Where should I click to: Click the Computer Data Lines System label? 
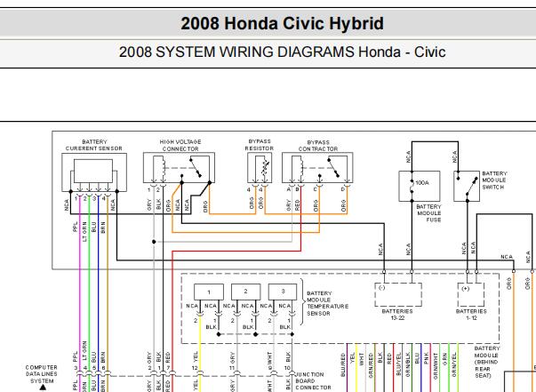pos(42,373)
